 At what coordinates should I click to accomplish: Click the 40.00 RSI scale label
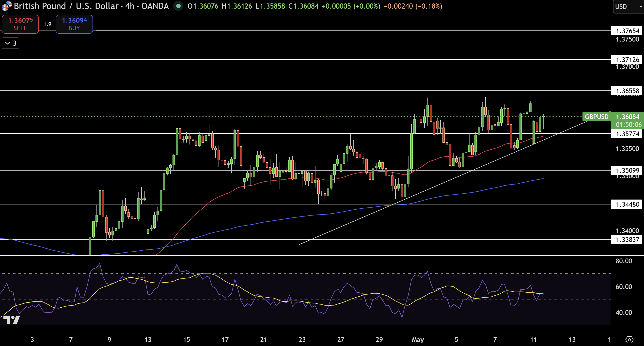(x=624, y=313)
